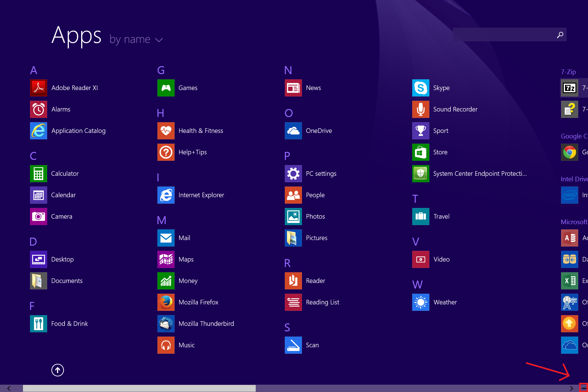Open Application Catalog icon
Screen dimensions: 588x392
pos(39,131)
